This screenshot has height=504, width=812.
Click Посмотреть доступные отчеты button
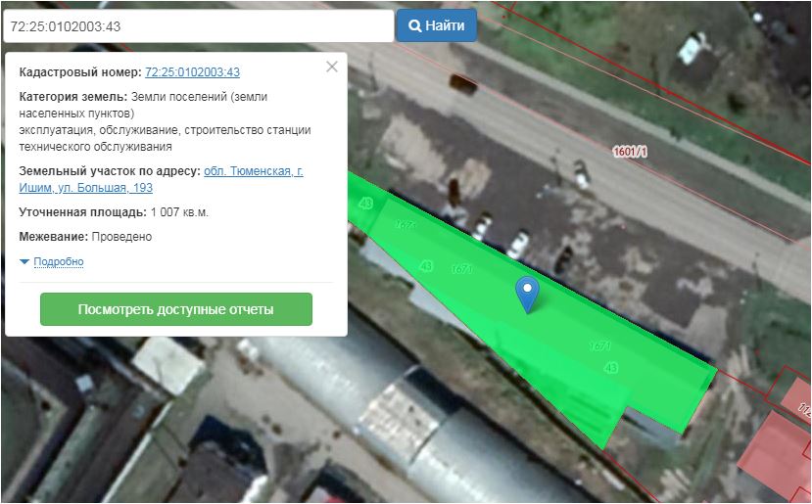coord(176,309)
